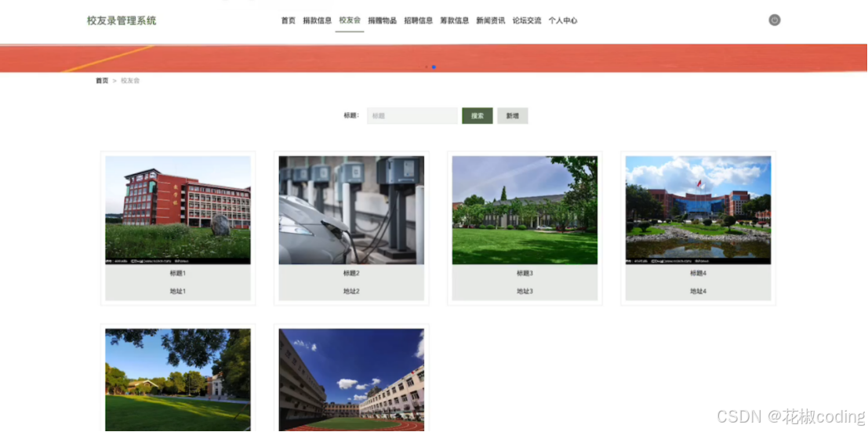Click the 标题1 card title
Screen dimensions: 868x432
click(178, 273)
